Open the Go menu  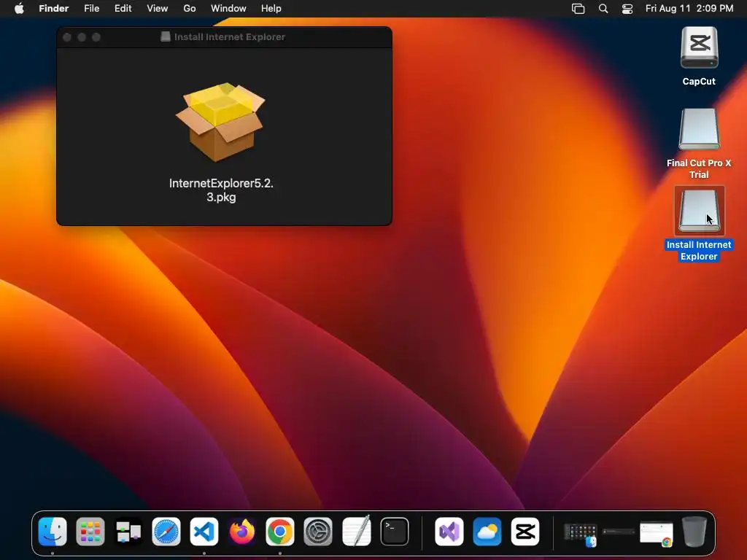[x=190, y=9]
